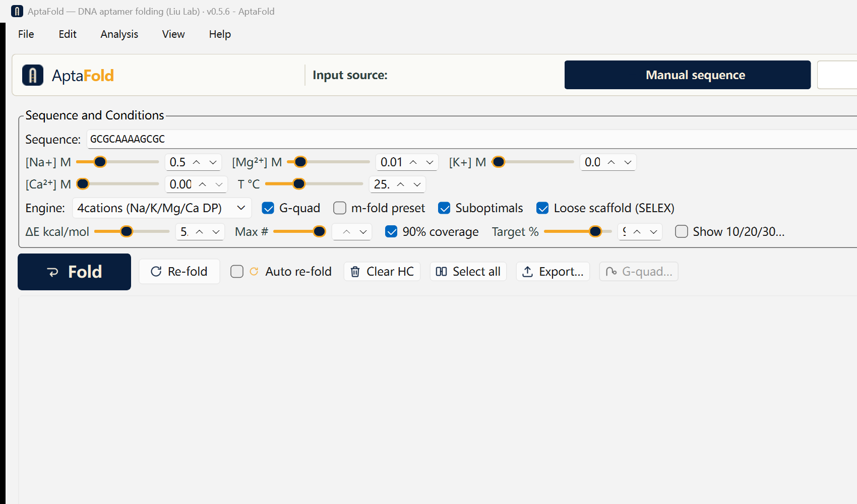The image size is (857, 504).
Task: Increase ΔE kcal/mol with up arrow
Action: 200,232
